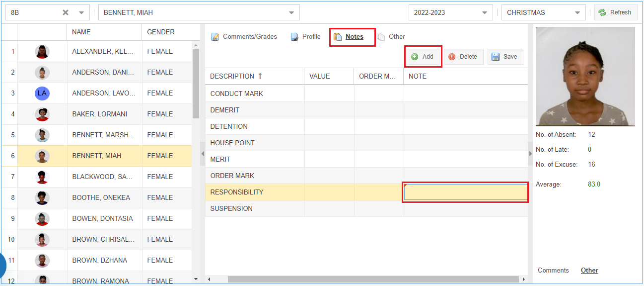Click the NAME column header
This screenshot has width=644, height=286.
click(x=105, y=32)
